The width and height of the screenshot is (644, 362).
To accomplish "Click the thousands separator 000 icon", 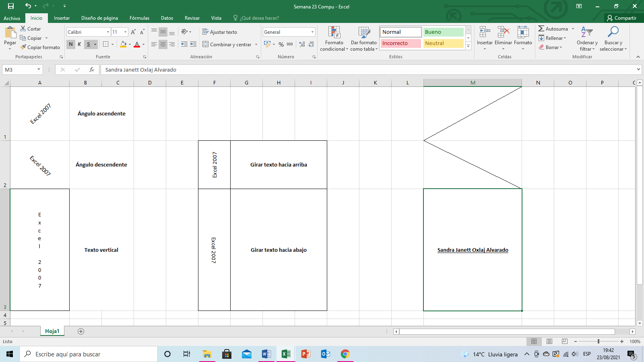I will (290, 44).
